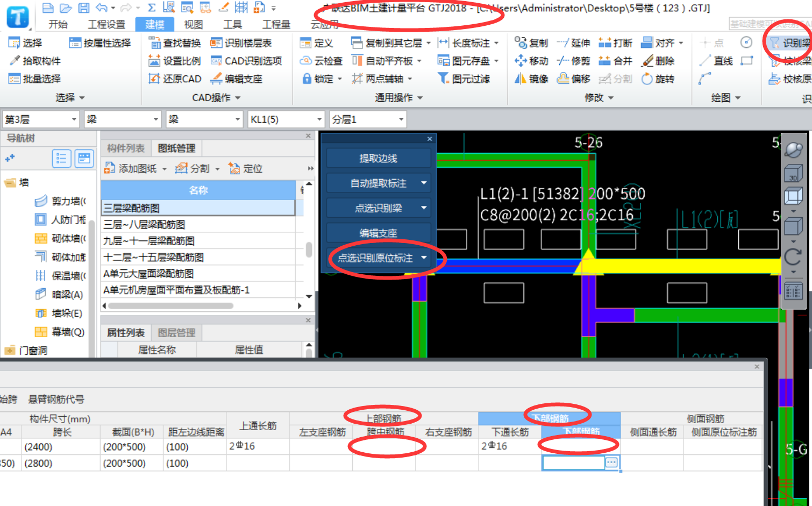Screen dimensions: 812x506
Task: Open the 第3层 floor dropdown
Action: click(41, 119)
